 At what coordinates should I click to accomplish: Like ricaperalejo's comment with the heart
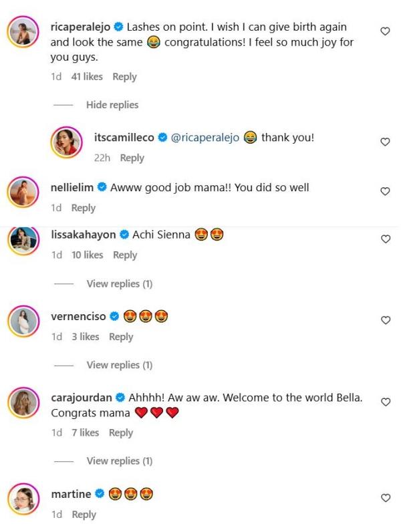pos(385,31)
